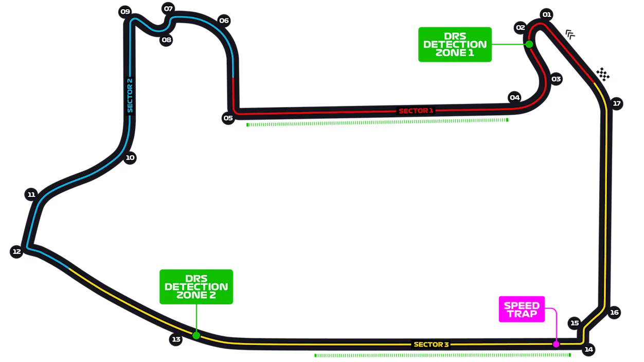Click turn marker 01
This screenshot has width=644, height=362.
coord(547,14)
